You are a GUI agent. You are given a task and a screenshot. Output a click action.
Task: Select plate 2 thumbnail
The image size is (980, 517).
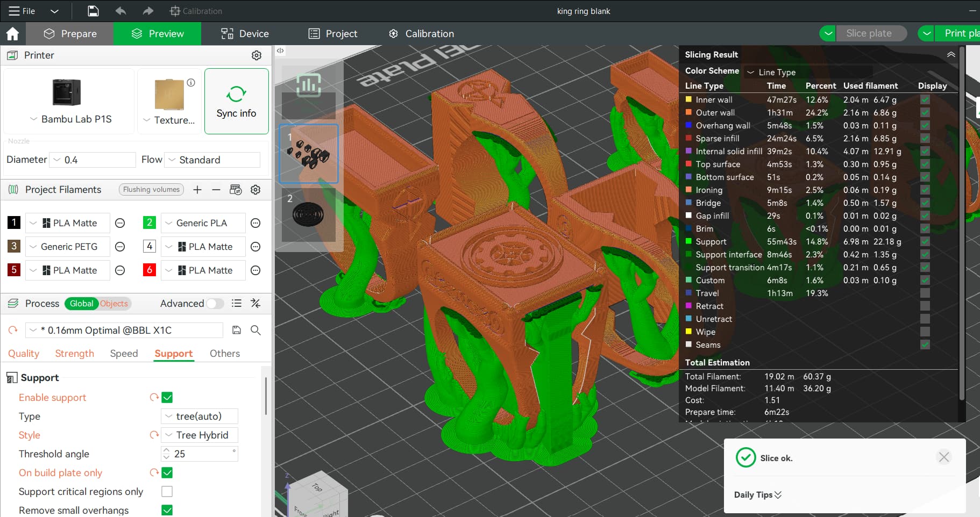(308, 214)
